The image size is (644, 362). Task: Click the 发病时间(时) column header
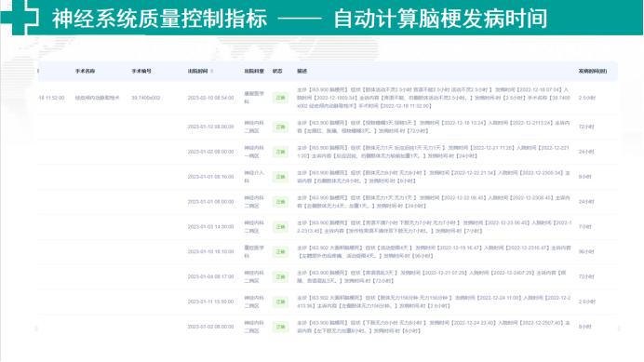[x=593, y=71]
